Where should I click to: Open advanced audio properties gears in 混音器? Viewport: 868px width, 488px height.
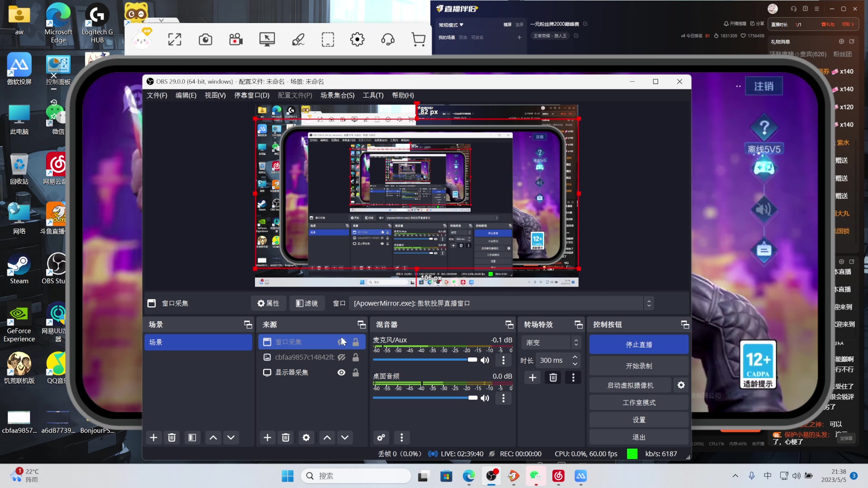[x=381, y=437]
